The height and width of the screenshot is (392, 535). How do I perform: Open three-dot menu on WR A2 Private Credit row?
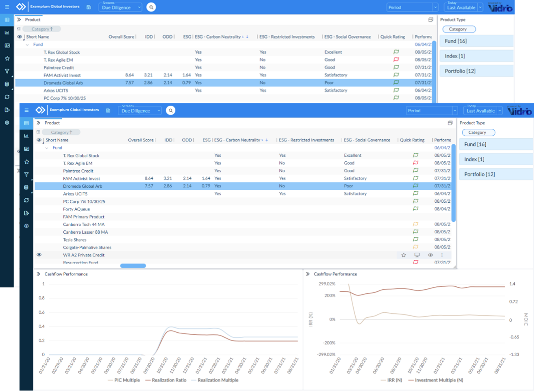(442, 255)
